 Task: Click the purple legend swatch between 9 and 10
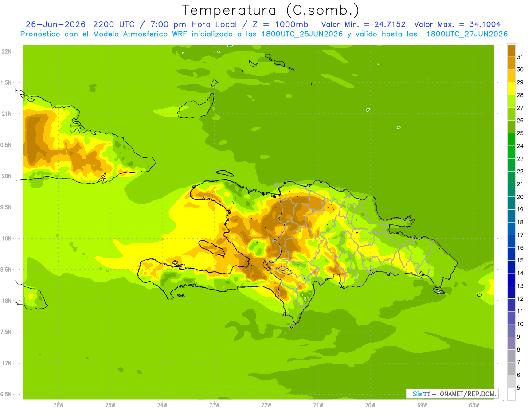511,330
